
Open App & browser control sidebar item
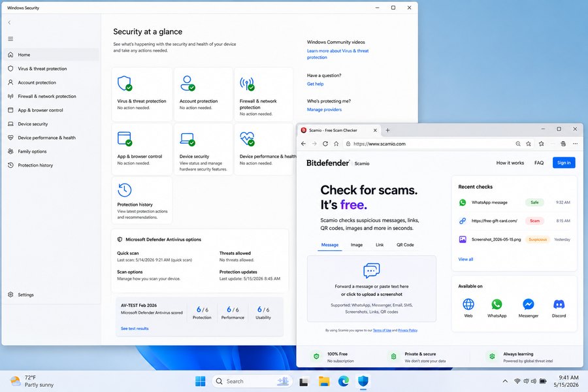(x=51, y=110)
